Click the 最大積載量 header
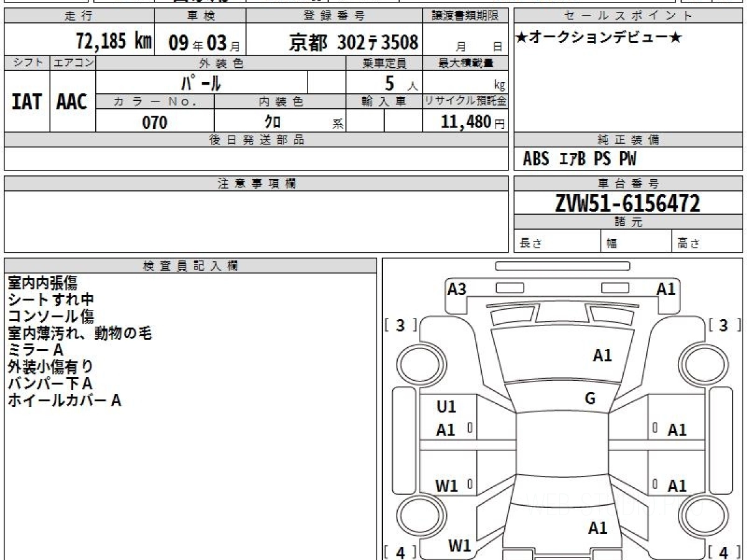Image resolution: width=747 pixels, height=560 pixels. pos(466,63)
